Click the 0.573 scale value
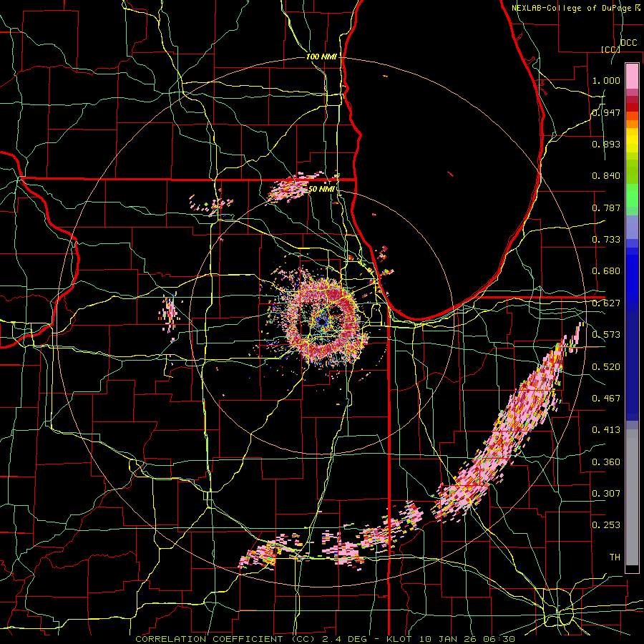The image size is (644, 644). (x=606, y=334)
